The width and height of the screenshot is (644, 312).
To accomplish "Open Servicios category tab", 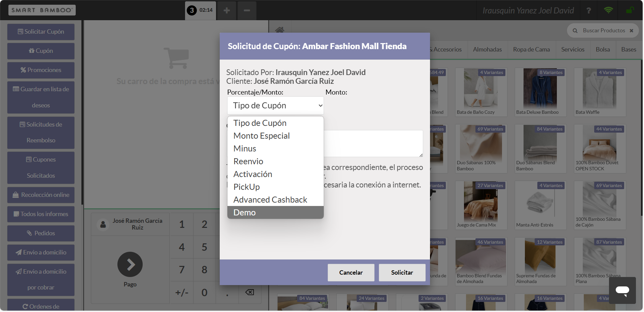I will coord(573,49).
